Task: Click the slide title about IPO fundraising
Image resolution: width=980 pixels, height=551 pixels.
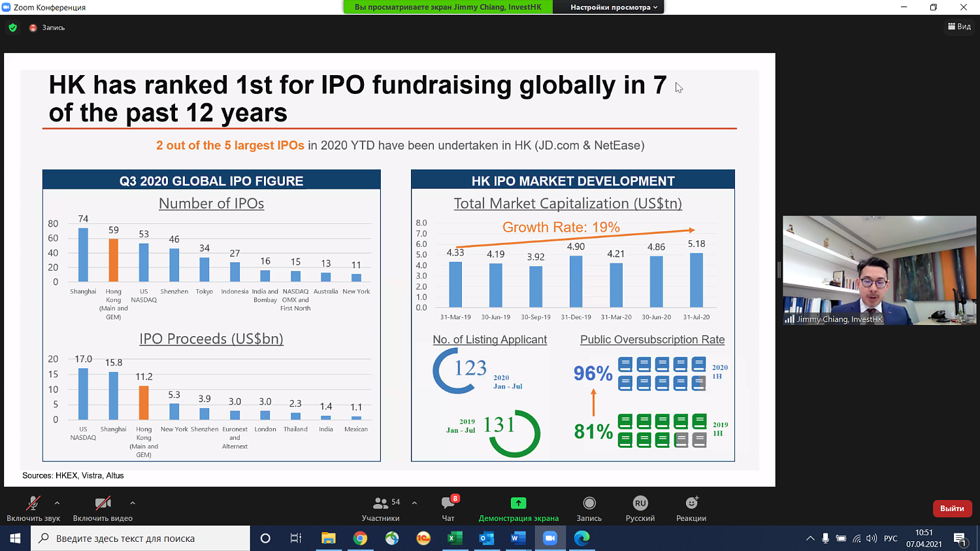Action: [x=358, y=99]
